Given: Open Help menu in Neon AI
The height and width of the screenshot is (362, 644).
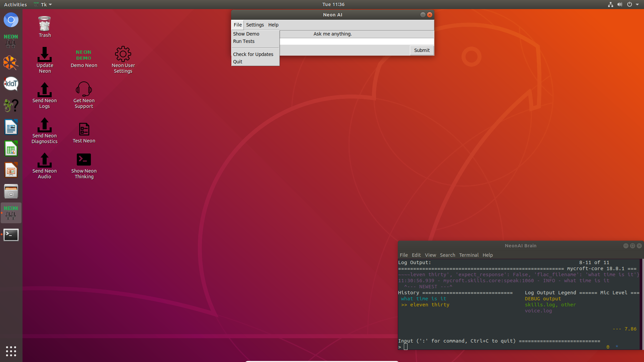Looking at the screenshot, I should tap(273, 25).
